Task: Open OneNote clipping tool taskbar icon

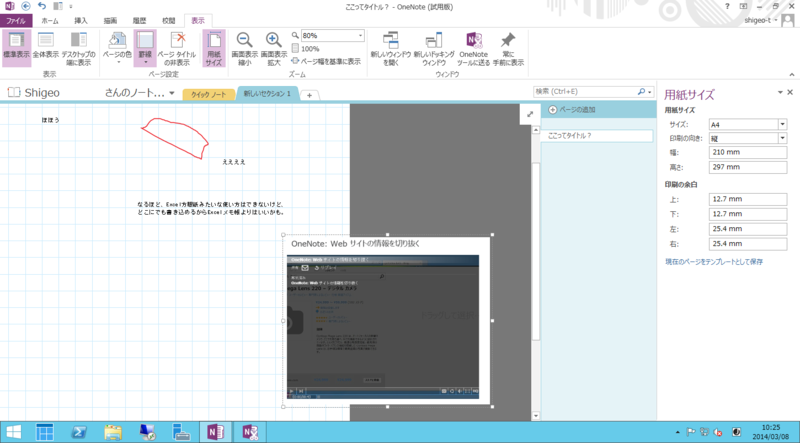Action: point(250,432)
